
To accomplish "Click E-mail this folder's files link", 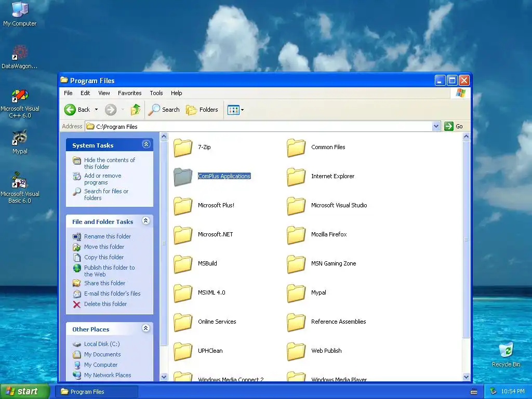I will [112, 294].
